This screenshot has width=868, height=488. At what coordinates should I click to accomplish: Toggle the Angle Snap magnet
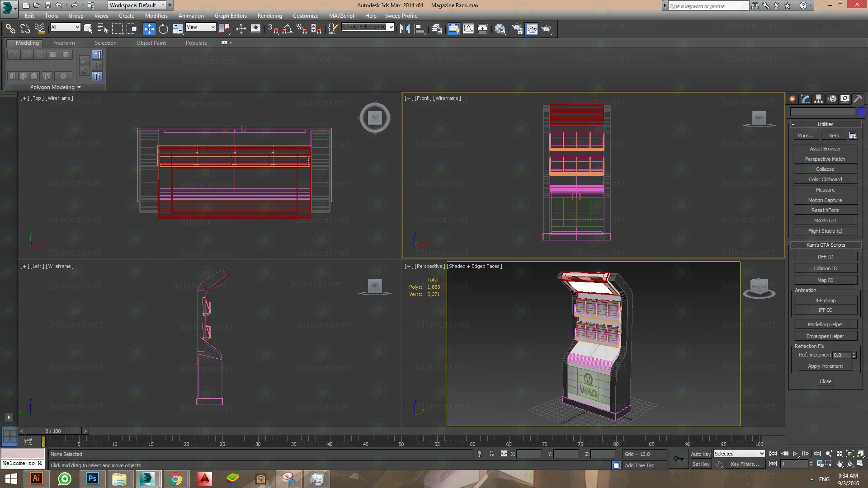coord(286,29)
